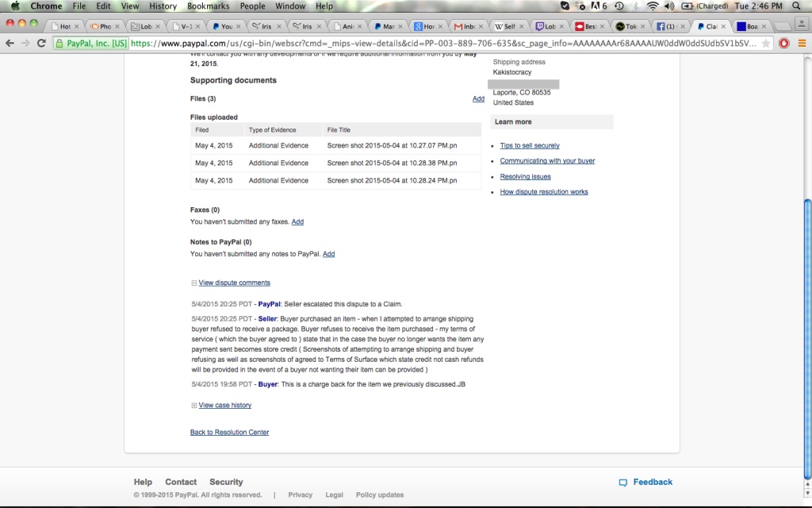Close the active Cla PayPal tab
Image resolution: width=812 pixels, height=508 pixels.
pos(723,26)
